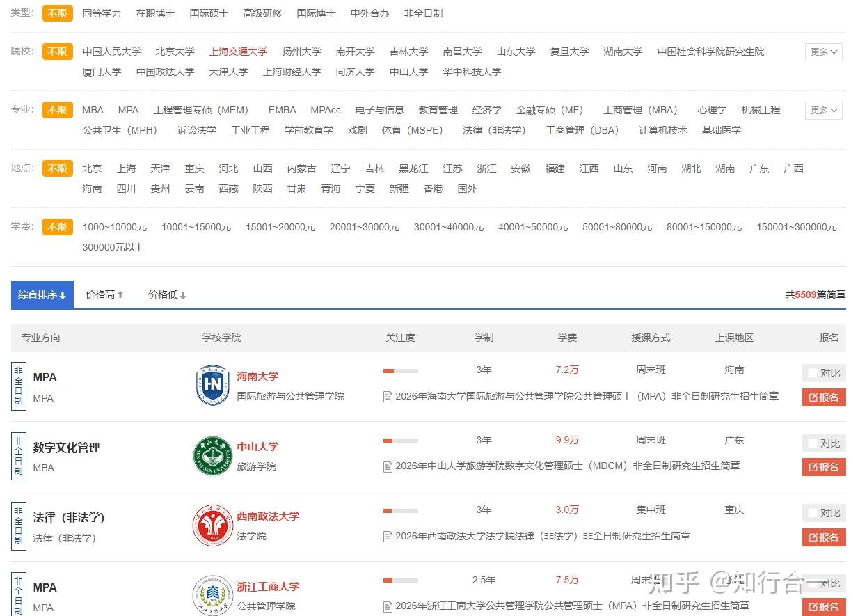Open the Southwest University of Political Science logo
The height and width of the screenshot is (616, 851).
click(212, 526)
